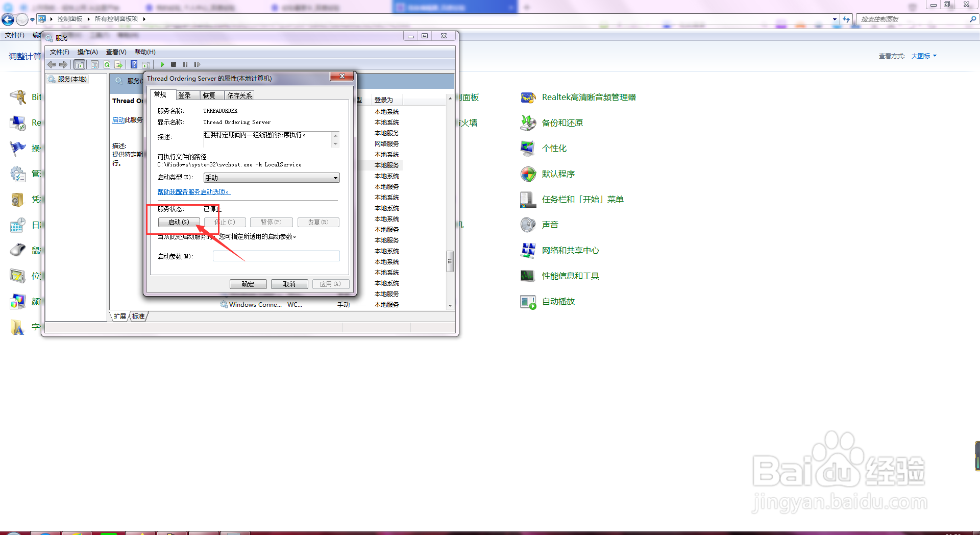Click the 搜索控制面板 search box

(x=912, y=19)
